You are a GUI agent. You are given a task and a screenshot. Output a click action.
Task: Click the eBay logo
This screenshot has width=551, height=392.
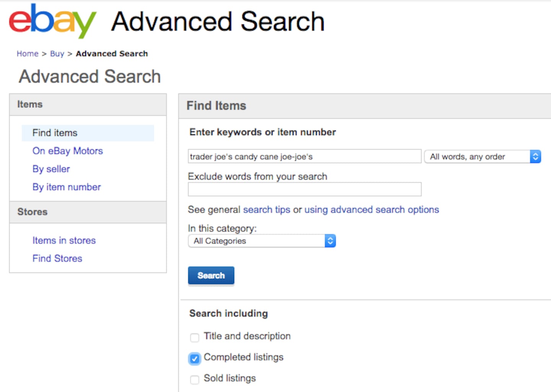point(52,21)
